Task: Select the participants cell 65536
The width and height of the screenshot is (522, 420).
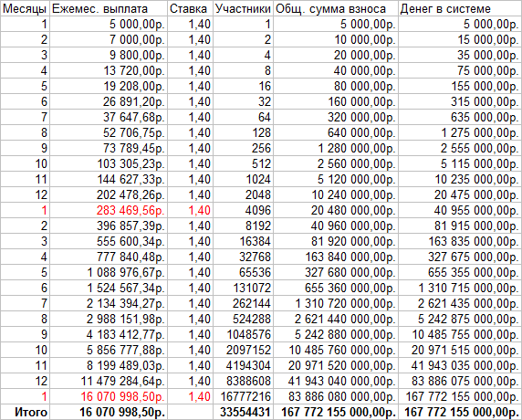Action: [x=243, y=272]
